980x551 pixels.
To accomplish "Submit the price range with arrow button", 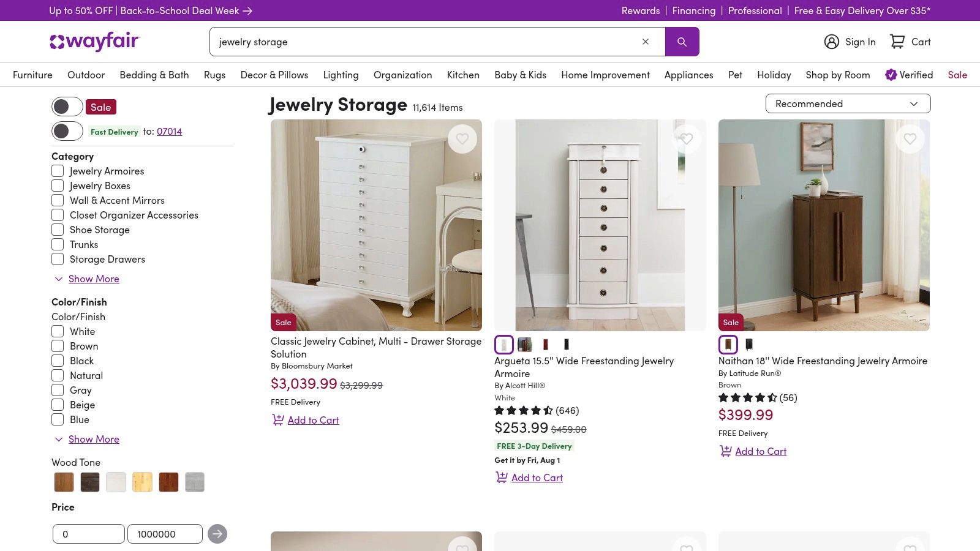I will point(217,534).
